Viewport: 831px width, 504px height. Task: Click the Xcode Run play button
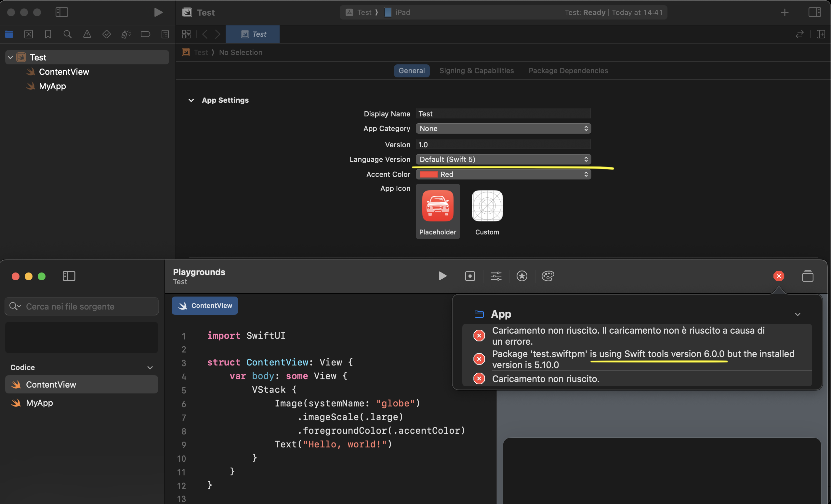[x=158, y=12]
